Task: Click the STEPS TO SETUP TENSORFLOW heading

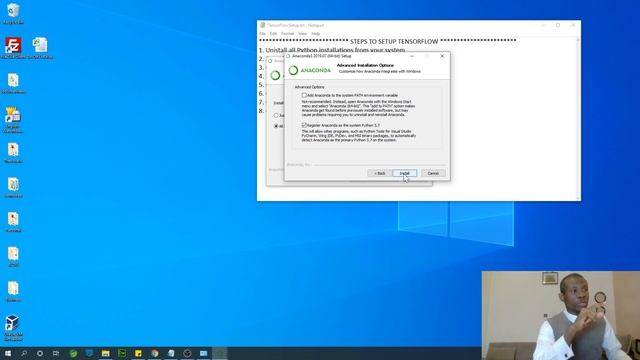Action: (x=394, y=42)
